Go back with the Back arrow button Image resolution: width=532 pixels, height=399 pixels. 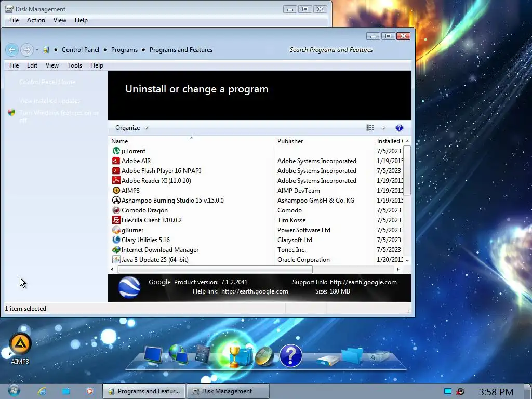[12, 50]
